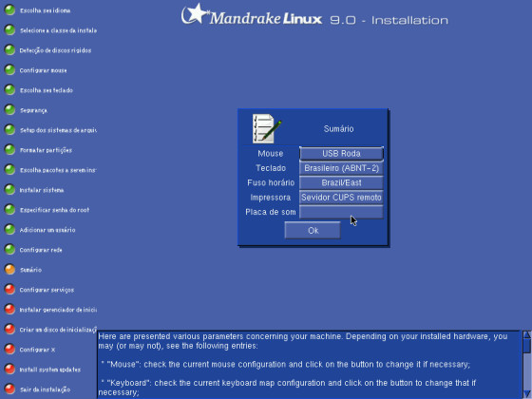The image size is (532, 399).
Task: Click red bullet for Install system updates
Action: tap(9, 369)
